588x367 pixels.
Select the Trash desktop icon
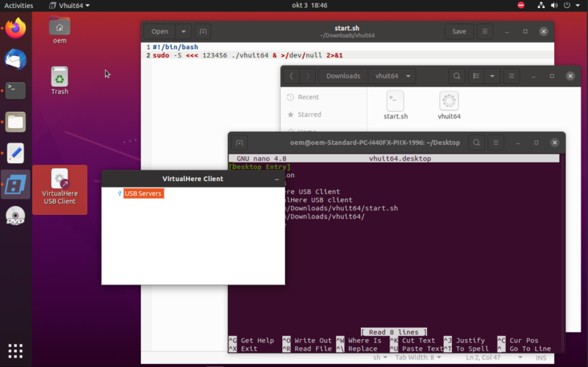coord(60,81)
